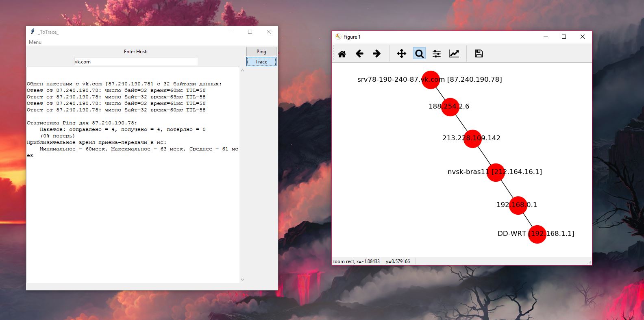The image size is (644, 320).
Task: Click the Figure 1 window title icon
Action: pos(338,37)
